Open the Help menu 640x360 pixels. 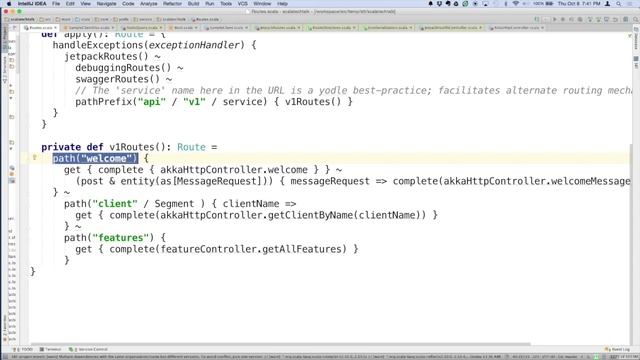(x=282, y=4)
